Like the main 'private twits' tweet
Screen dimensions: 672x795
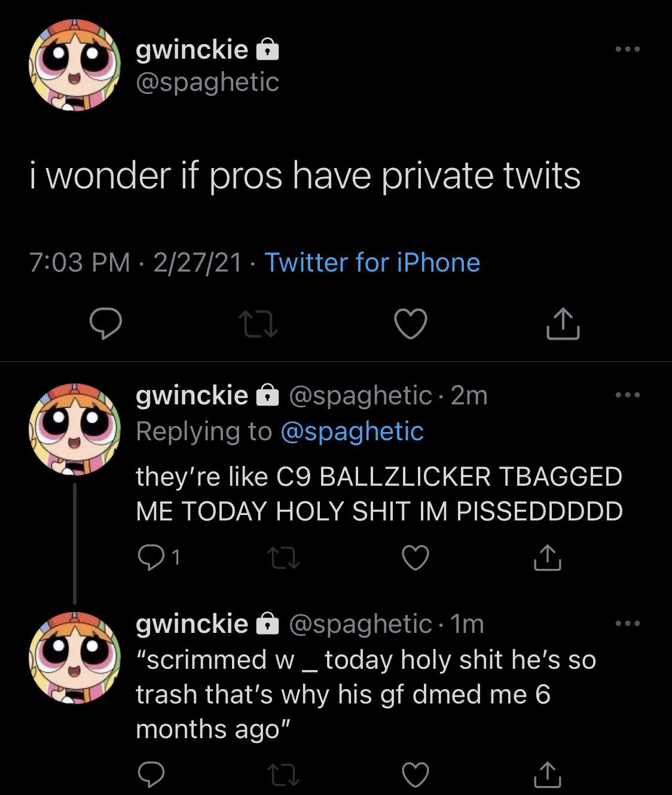point(411,324)
